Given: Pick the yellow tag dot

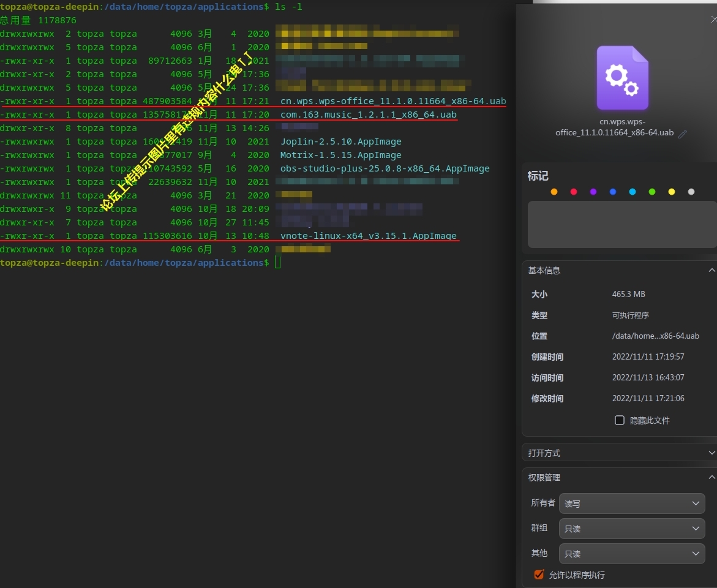Looking at the screenshot, I should click(x=672, y=192).
